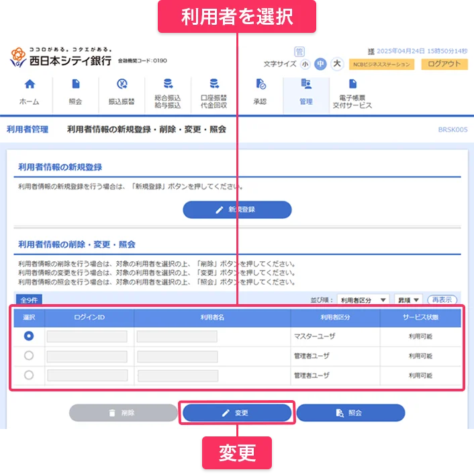
Task: Click the サービス状態 column header
Action: [420, 318]
